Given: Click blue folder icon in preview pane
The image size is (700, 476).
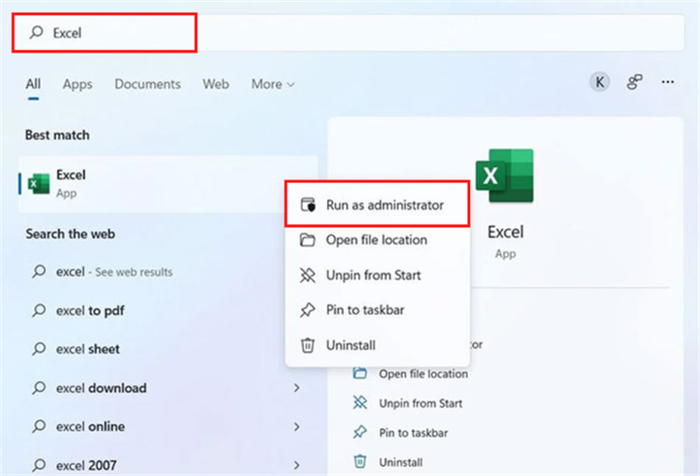Looking at the screenshot, I should 360,373.
